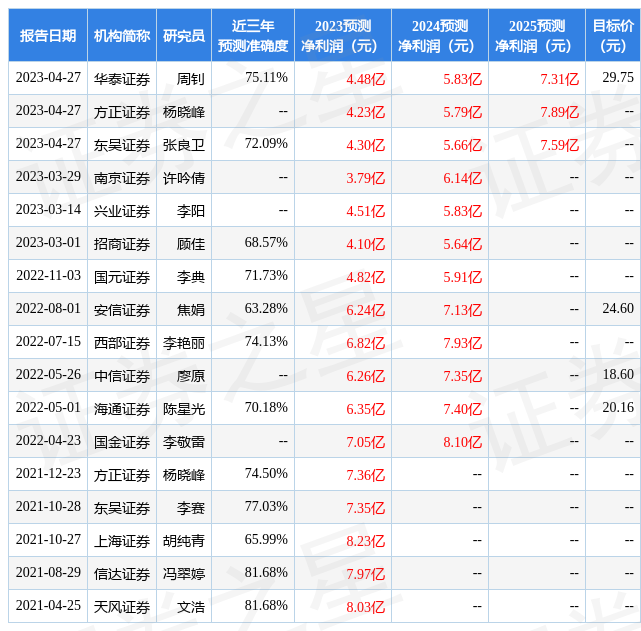Viewport: 641px width, 631px height.
Task: Select date 2023-03-29
Action: tap(48, 177)
